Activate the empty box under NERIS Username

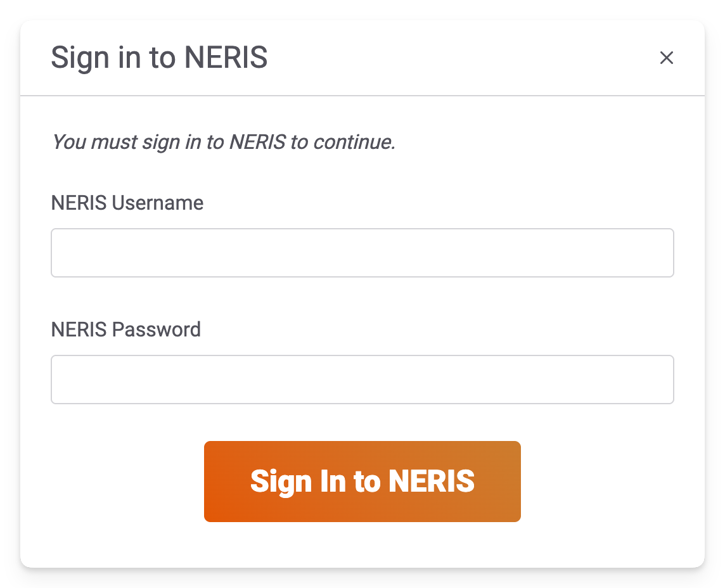pyautogui.click(x=362, y=253)
